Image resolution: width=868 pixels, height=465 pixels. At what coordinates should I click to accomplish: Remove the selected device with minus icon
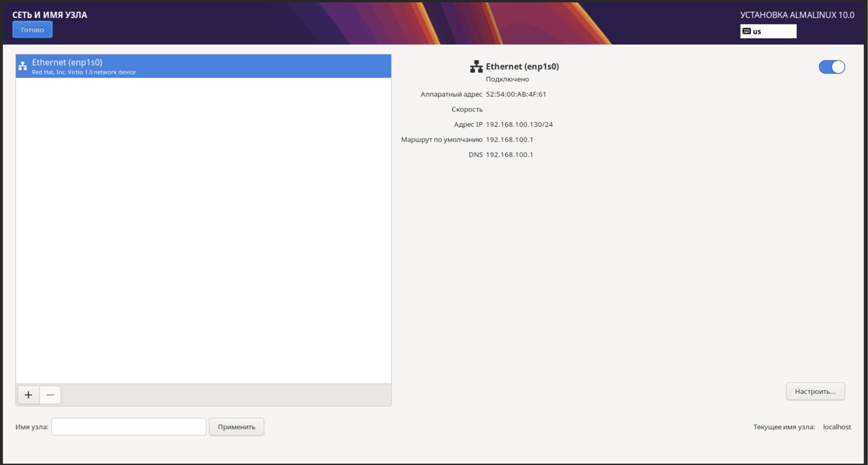click(50, 395)
